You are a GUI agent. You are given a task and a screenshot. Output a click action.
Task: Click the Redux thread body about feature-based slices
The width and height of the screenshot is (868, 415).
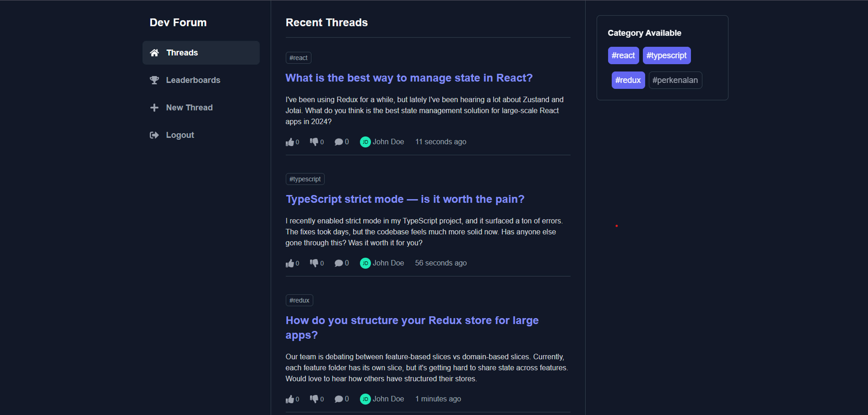427,368
